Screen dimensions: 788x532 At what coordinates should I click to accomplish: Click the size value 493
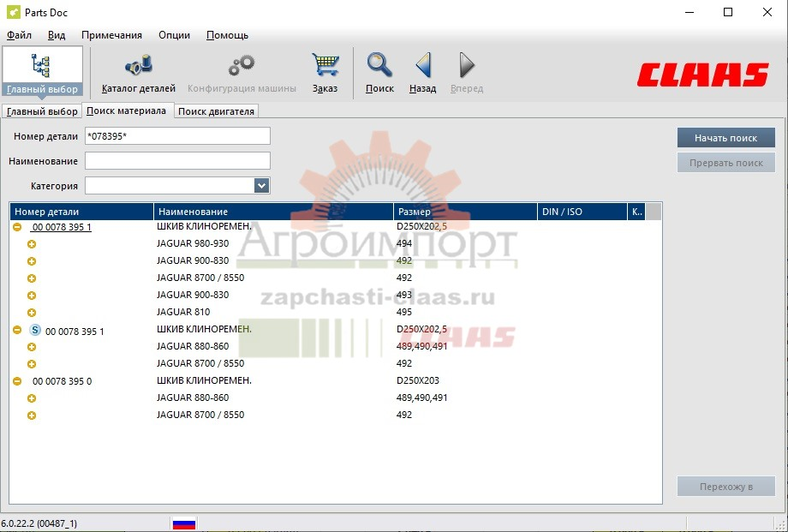[x=404, y=295]
